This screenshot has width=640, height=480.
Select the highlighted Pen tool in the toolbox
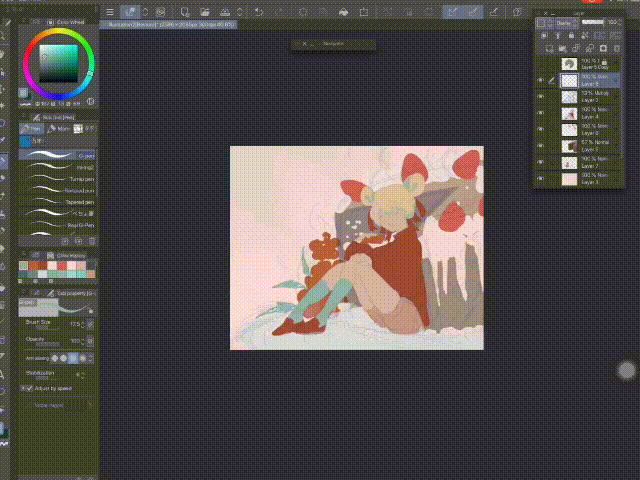[3, 161]
